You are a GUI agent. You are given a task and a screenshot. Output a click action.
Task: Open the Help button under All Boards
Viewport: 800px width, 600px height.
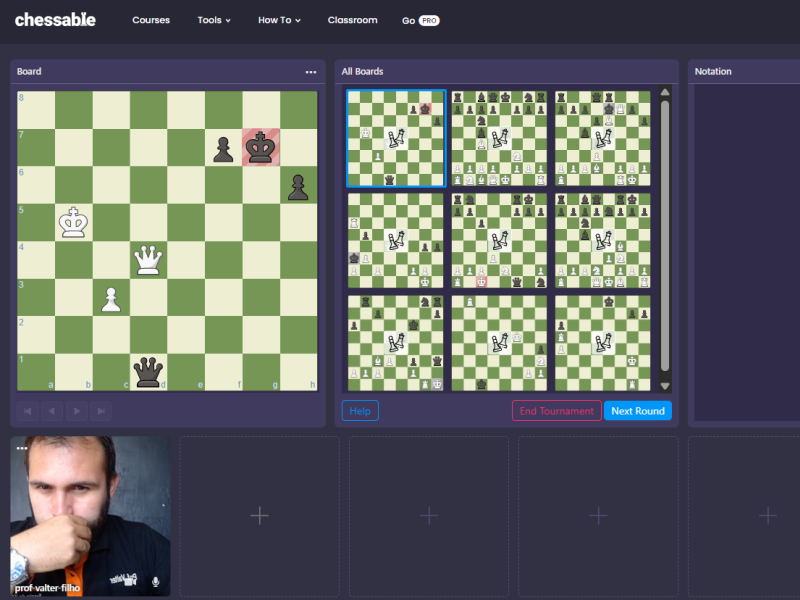(x=360, y=411)
